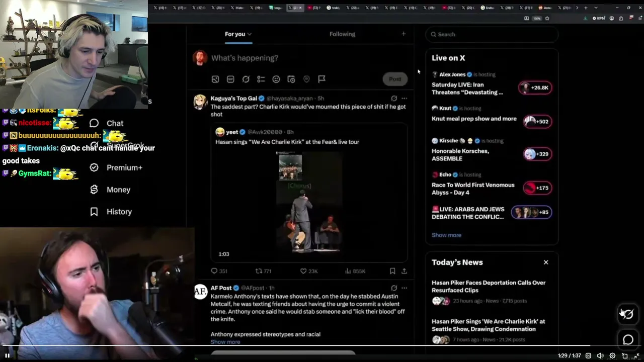
Task: Open Hasan Piker Faces Deportation Calls story
Action: (x=489, y=287)
